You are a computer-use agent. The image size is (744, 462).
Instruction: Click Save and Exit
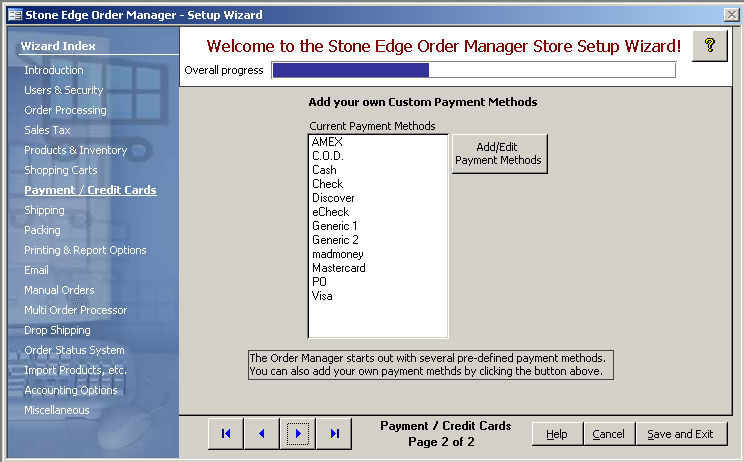[x=681, y=434]
